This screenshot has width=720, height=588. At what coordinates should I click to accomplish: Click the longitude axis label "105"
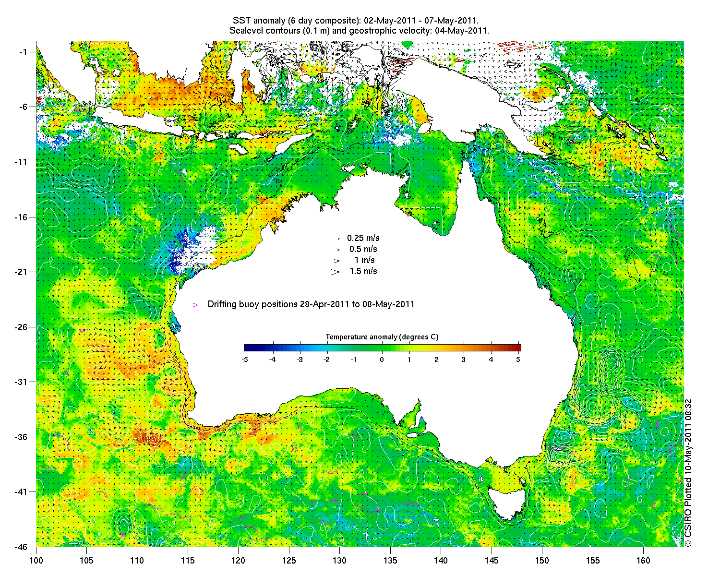click(x=86, y=561)
